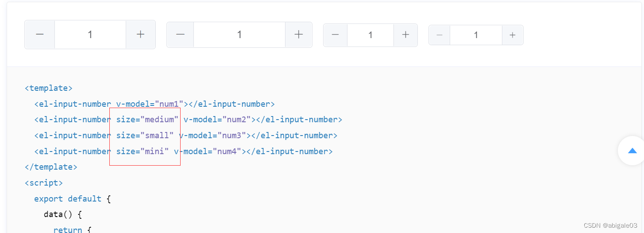Focus the mini-size number input field
This screenshot has width=644, height=233.
click(x=476, y=35)
